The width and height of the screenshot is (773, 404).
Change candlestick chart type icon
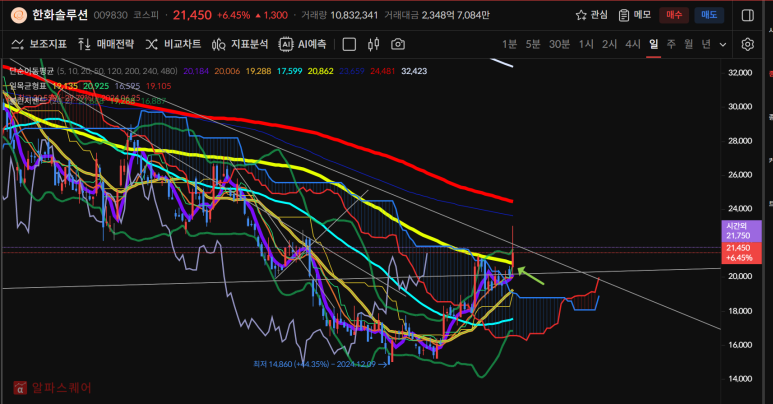[374, 44]
